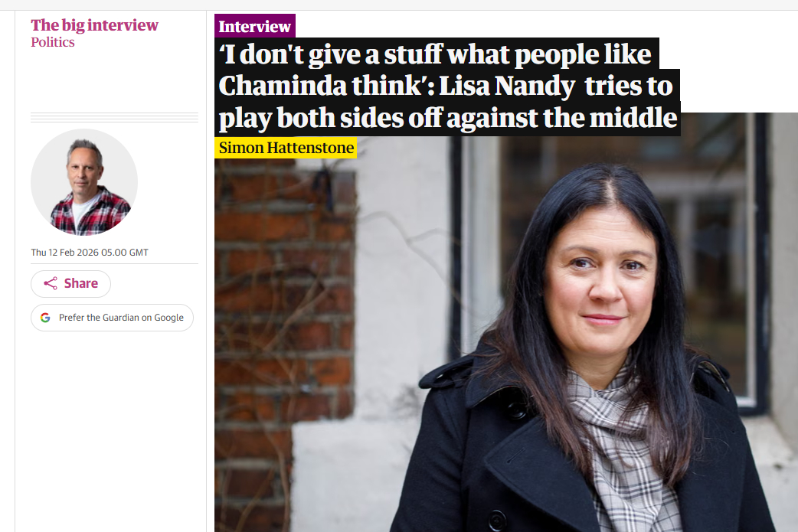This screenshot has width=798, height=532.
Task: Click the striped divider below Politics
Action: [x=115, y=117]
